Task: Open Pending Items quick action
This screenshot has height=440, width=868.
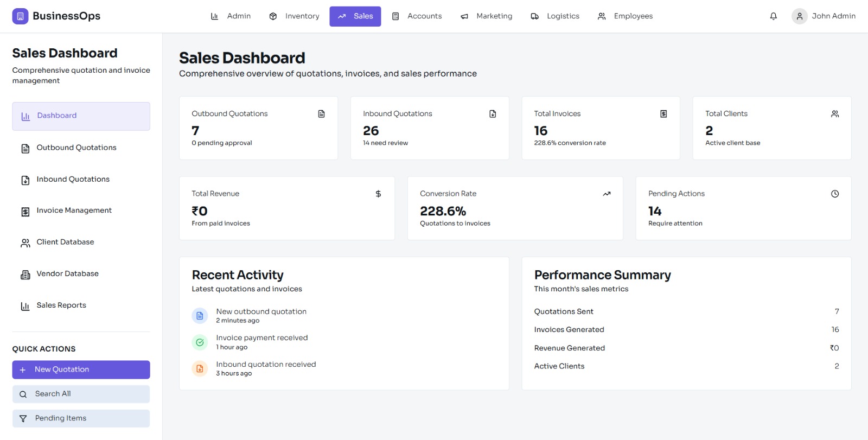Action: point(81,418)
